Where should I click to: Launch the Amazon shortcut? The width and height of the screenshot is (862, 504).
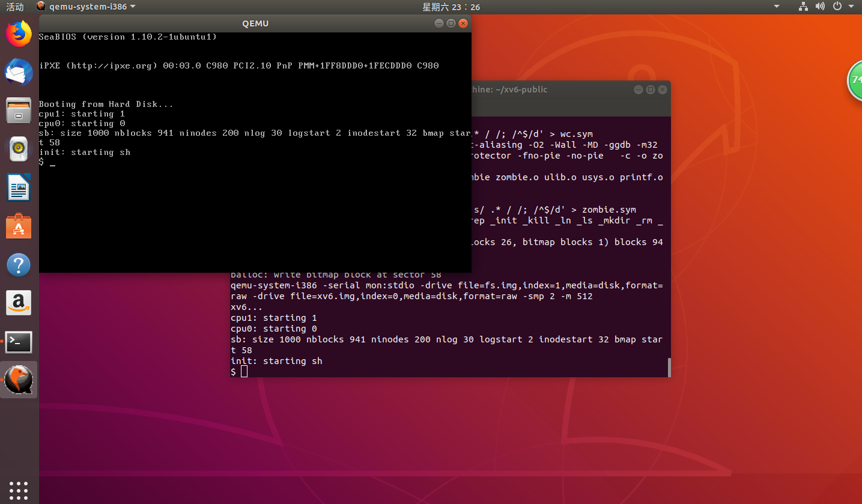(x=19, y=303)
